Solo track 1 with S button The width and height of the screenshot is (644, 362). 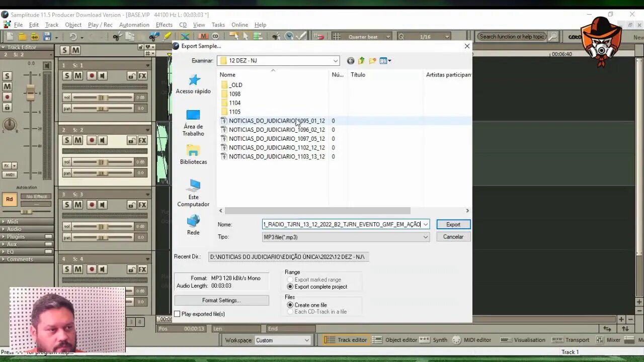click(x=67, y=76)
